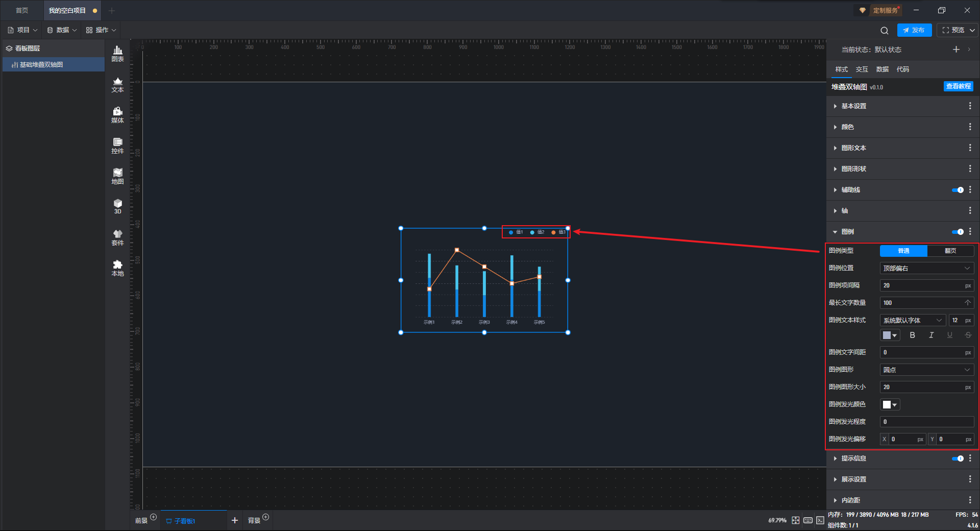The height and width of the screenshot is (531, 980).
Task: Click the 图例发光程度 input field
Action: [x=927, y=422]
